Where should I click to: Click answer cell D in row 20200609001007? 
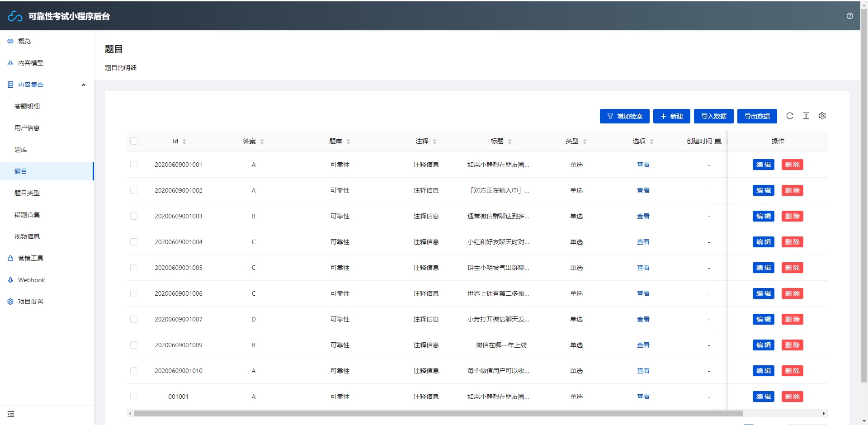254,319
